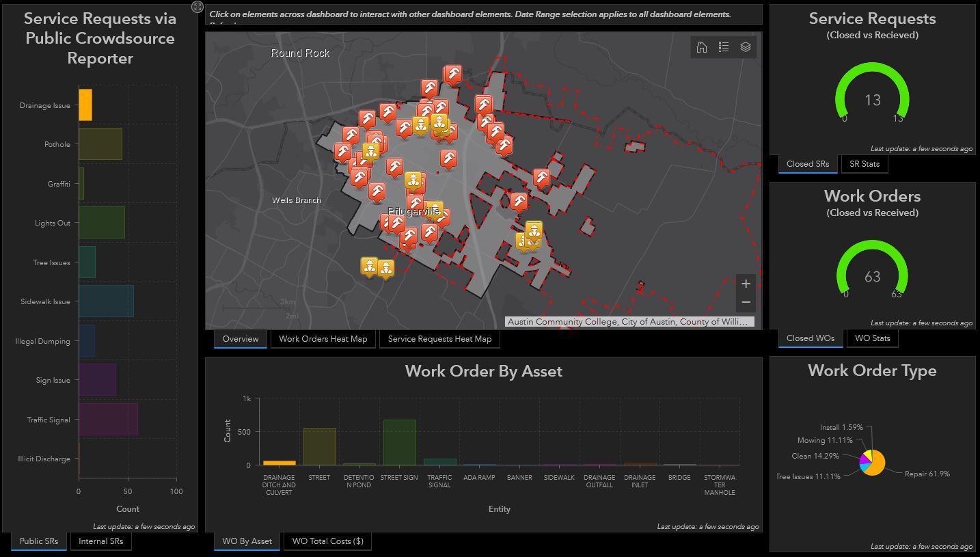Select the WO By Asset tab
The image size is (980, 557).
click(x=247, y=541)
